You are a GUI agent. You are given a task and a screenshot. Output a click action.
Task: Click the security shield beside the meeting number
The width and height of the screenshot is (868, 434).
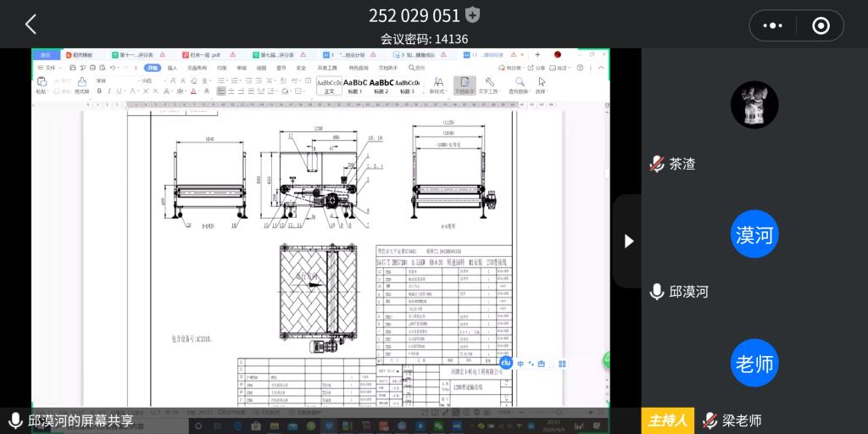point(473,15)
